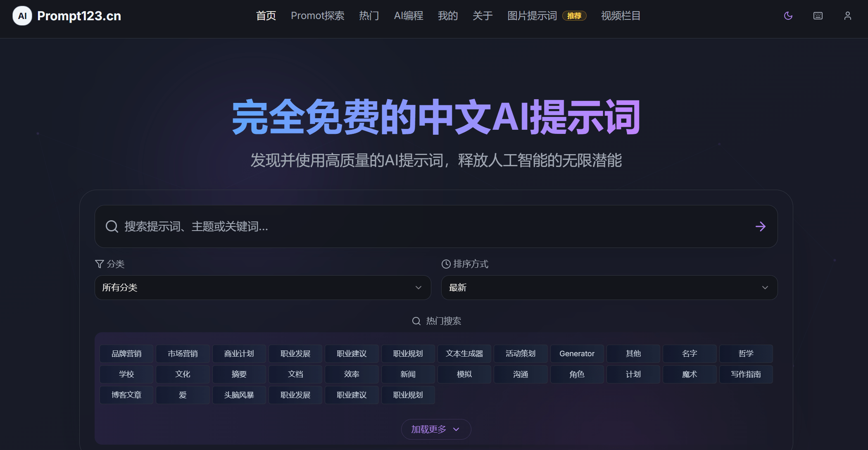Image resolution: width=868 pixels, height=450 pixels.
Task: Click the search arrow submit icon
Action: point(761,226)
